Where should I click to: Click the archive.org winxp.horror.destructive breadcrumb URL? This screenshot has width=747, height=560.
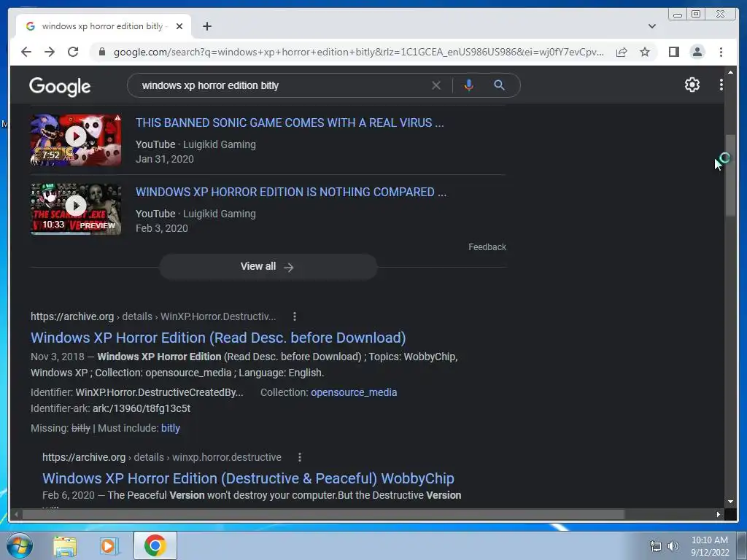(x=161, y=458)
